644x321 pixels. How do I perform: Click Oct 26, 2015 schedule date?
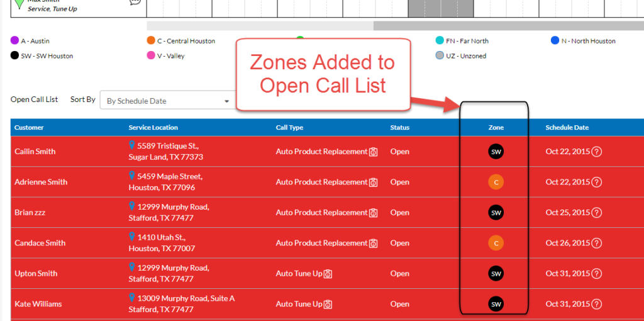(x=568, y=243)
